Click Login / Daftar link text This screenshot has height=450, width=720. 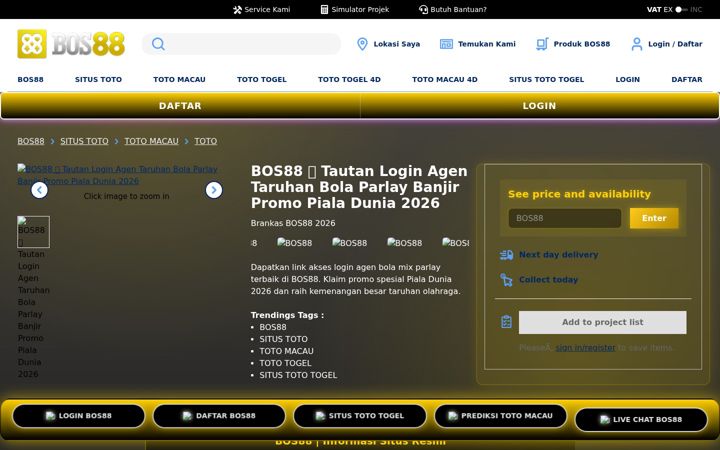point(675,44)
